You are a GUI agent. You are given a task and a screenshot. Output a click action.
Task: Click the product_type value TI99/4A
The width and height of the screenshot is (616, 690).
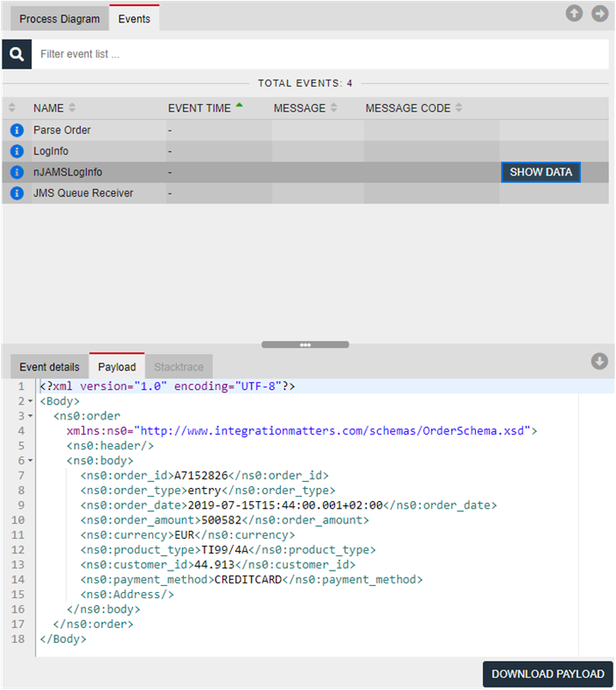point(225,550)
